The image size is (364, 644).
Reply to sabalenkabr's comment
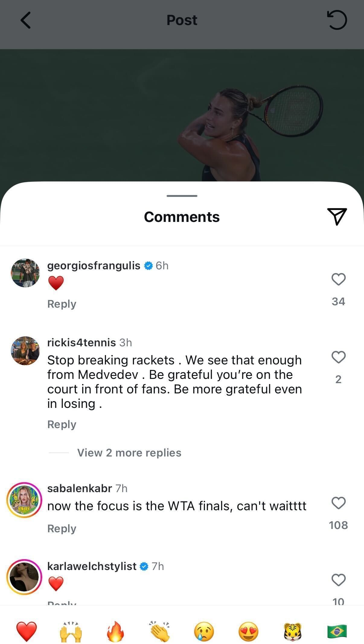(62, 528)
